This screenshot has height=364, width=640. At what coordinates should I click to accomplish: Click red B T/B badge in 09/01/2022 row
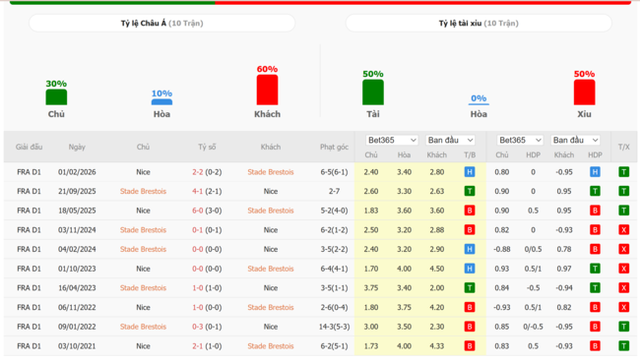470,327
